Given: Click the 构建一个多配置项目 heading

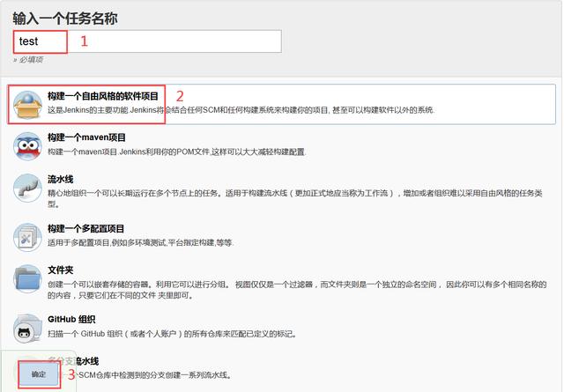Looking at the screenshot, I should pos(86,228).
